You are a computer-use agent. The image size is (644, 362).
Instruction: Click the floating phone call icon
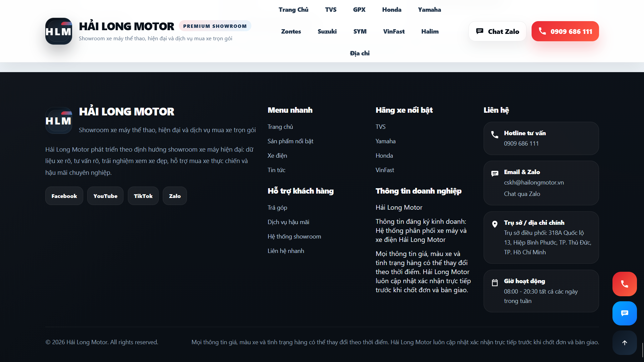pos(624,284)
